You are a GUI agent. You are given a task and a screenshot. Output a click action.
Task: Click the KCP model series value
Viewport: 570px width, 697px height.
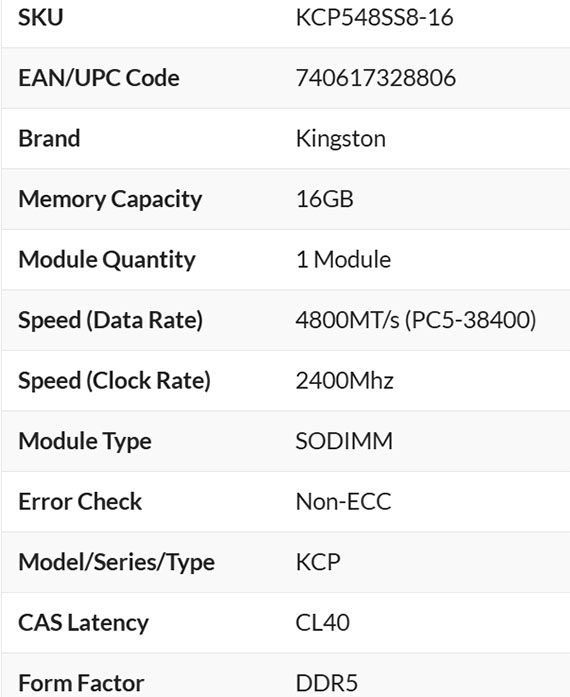click(x=318, y=562)
